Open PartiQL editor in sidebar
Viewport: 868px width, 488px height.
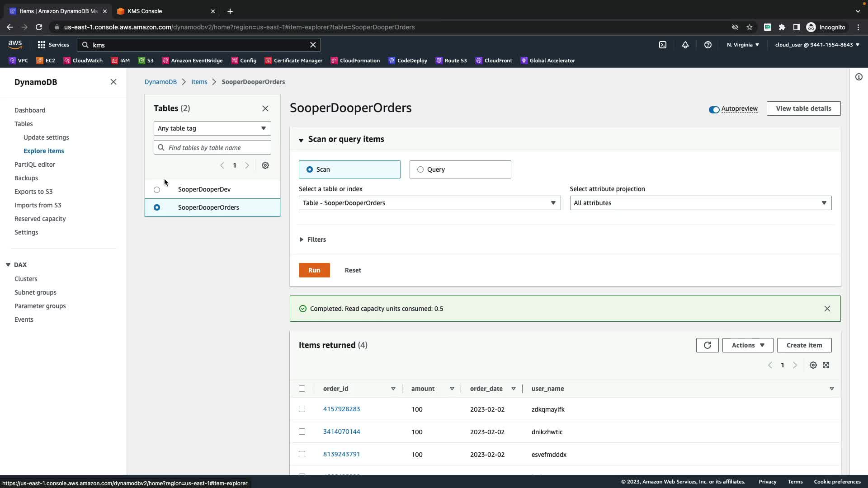point(35,164)
